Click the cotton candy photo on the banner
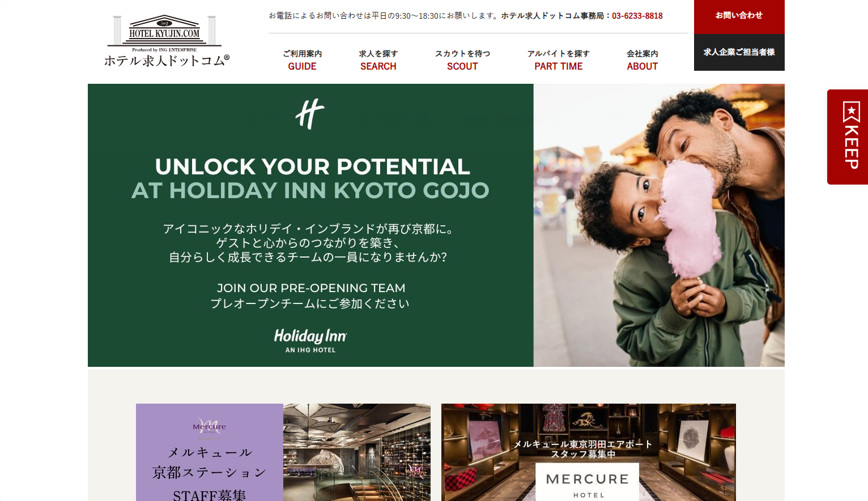 tap(659, 225)
